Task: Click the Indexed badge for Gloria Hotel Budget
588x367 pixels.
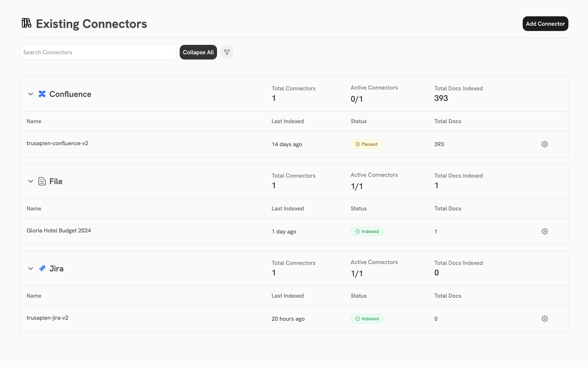Action: 367,231
